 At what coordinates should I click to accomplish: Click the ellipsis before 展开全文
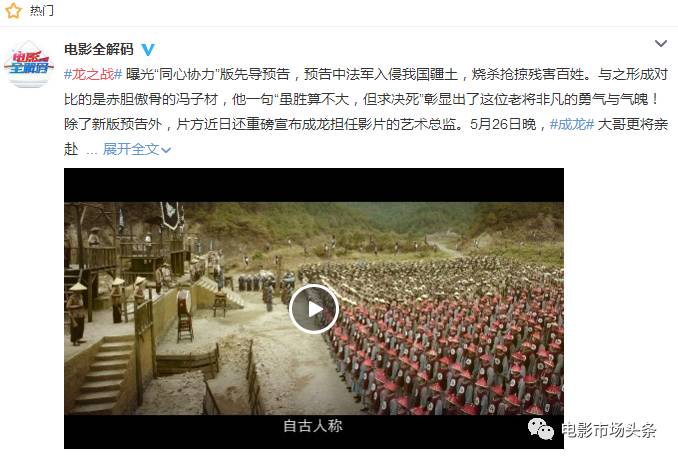point(91,151)
